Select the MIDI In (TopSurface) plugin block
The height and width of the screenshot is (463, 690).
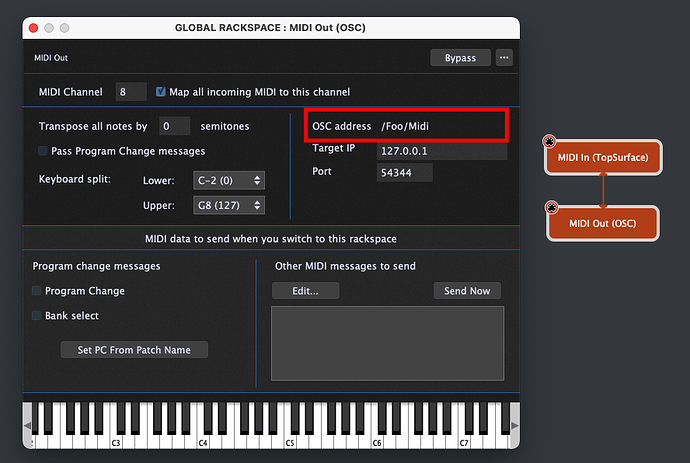click(603, 158)
